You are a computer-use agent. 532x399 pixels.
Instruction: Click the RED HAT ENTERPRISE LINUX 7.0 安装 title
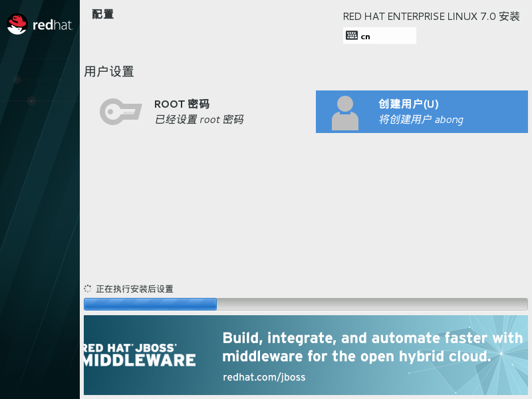click(x=432, y=17)
